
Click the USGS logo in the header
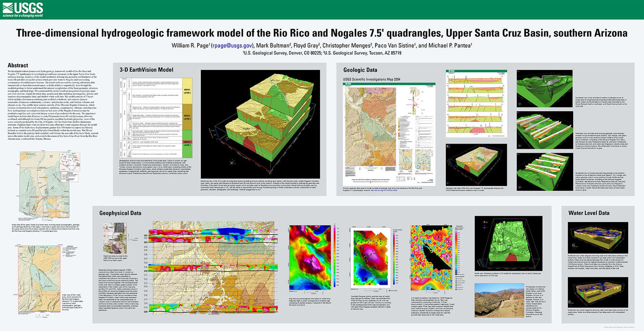pos(23,9)
